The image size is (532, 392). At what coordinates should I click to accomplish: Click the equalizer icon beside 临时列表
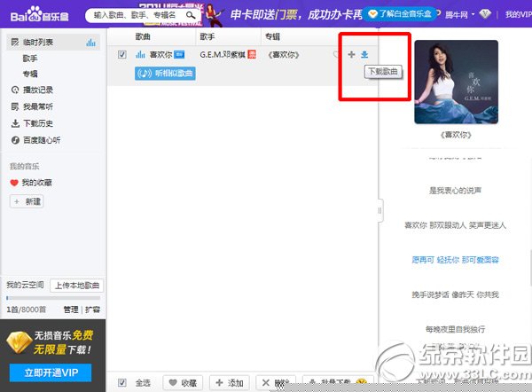pos(90,43)
